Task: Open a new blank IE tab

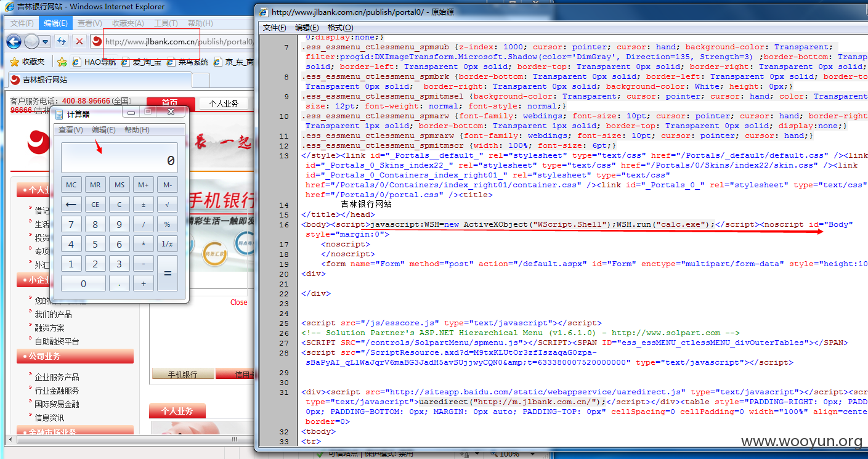Action: 201,81
